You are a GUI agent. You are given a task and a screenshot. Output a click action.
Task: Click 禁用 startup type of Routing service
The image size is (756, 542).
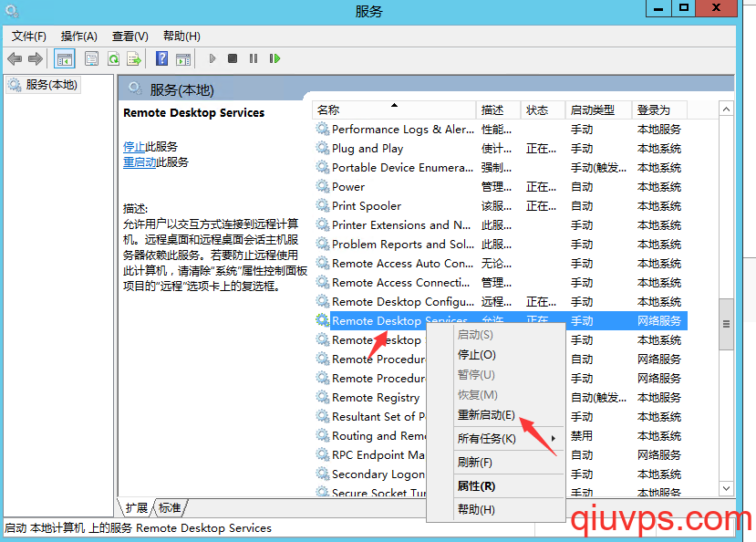pyautogui.click(x=582, y=435)
